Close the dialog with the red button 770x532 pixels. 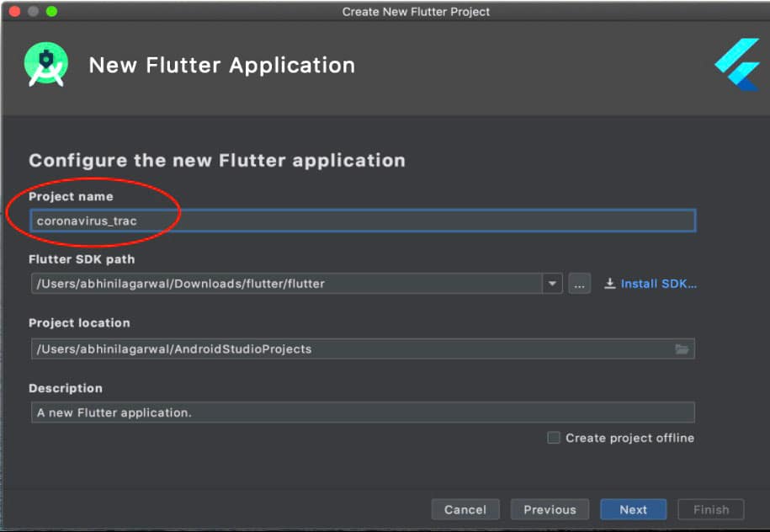(14, 12)
